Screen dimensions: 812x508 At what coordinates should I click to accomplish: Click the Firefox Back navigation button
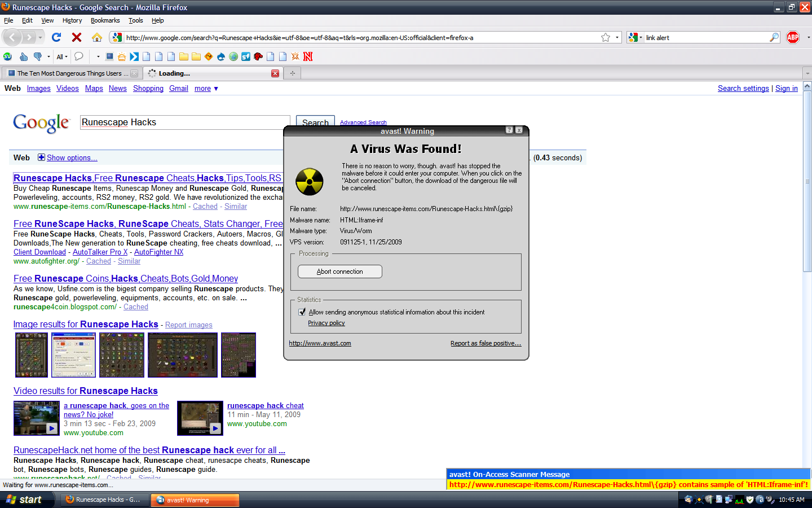point(12,37)
